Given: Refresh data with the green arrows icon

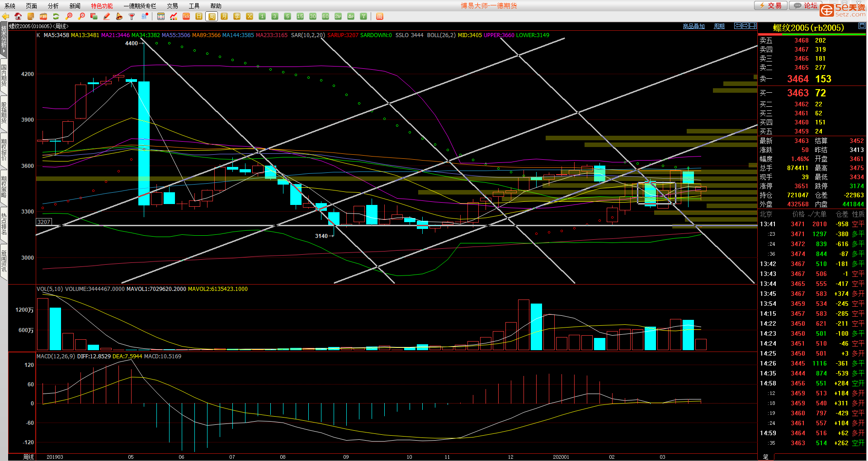Looking at the screenshot, I should tap(56, 16).
